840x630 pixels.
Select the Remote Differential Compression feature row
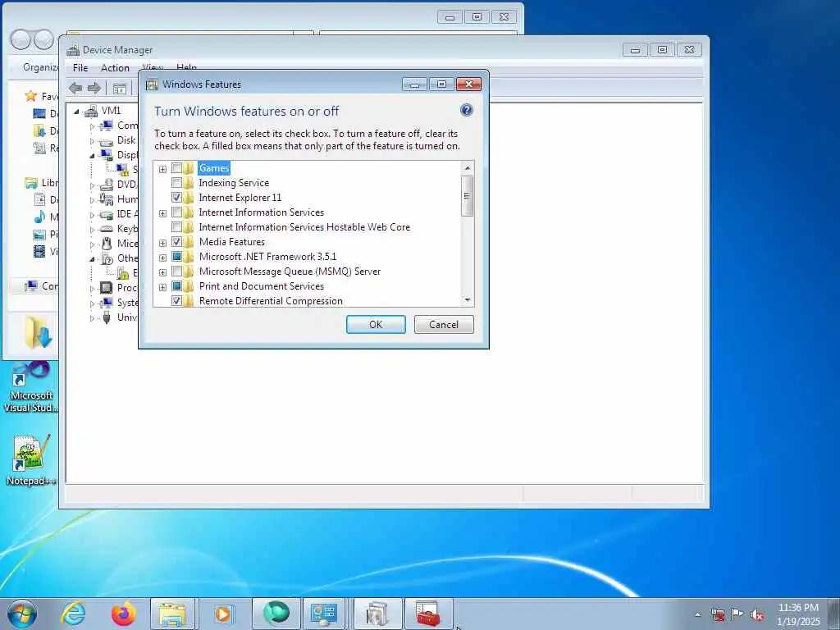click(271, 301)
